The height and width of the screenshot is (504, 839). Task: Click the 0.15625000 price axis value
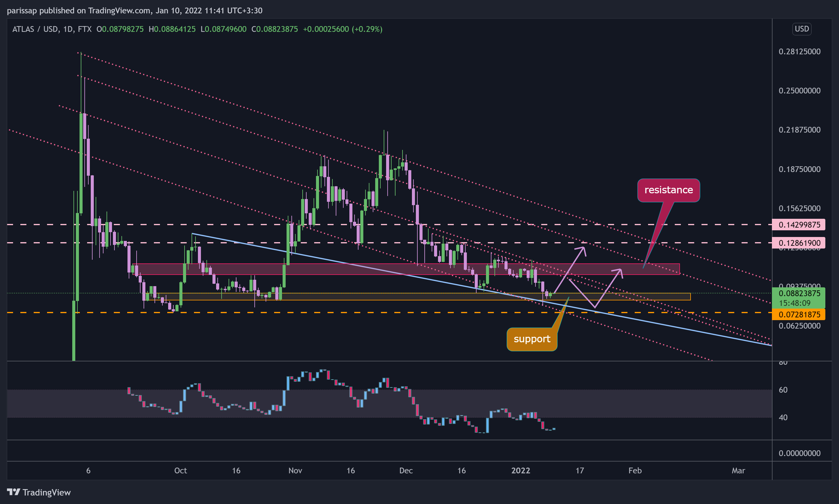click(799, 208)
